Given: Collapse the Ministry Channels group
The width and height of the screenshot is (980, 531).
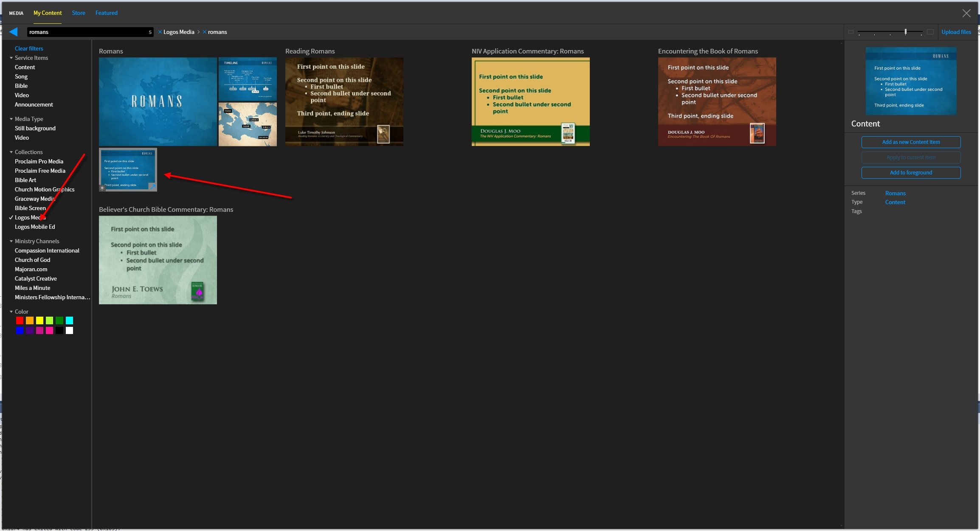Looking at the screenshot, I should 11,241.
